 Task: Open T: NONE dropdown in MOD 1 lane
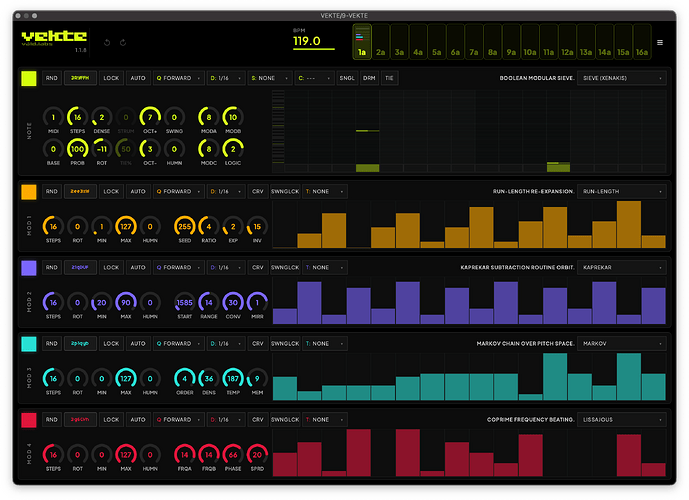tap(325, 192)
